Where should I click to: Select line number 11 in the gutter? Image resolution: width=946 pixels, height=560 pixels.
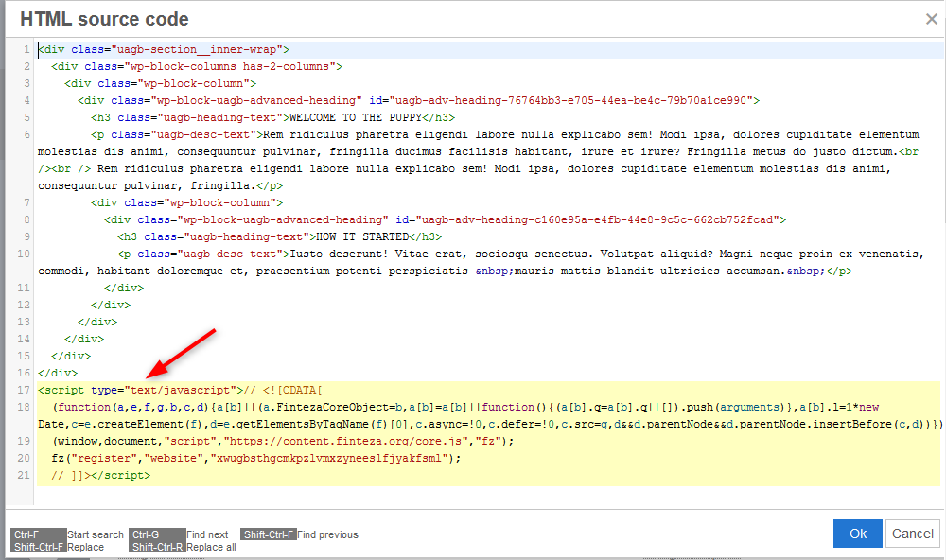[x=26, y=288]
